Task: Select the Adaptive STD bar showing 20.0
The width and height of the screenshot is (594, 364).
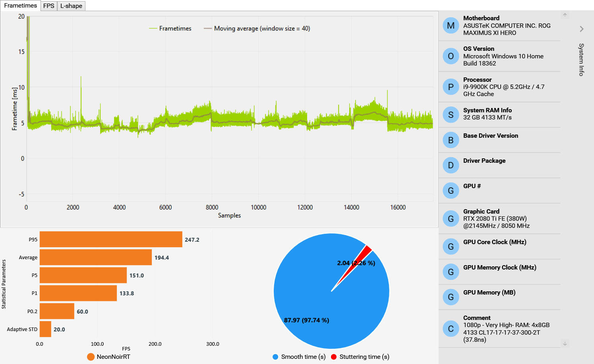Action: 45,329
